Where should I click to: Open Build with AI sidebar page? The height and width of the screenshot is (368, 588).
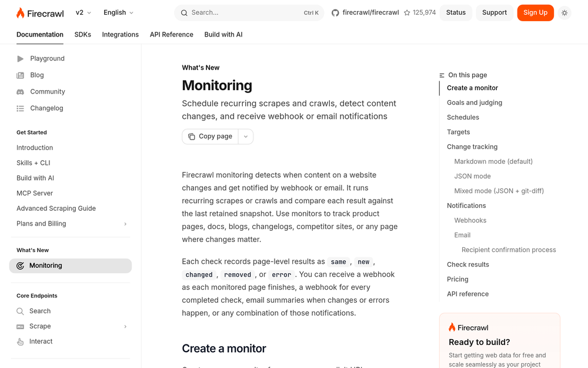35,178
